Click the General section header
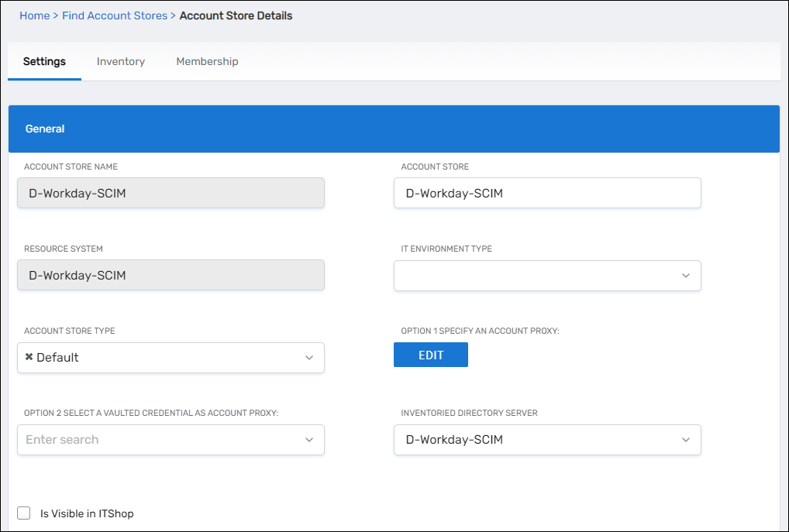 394,129
